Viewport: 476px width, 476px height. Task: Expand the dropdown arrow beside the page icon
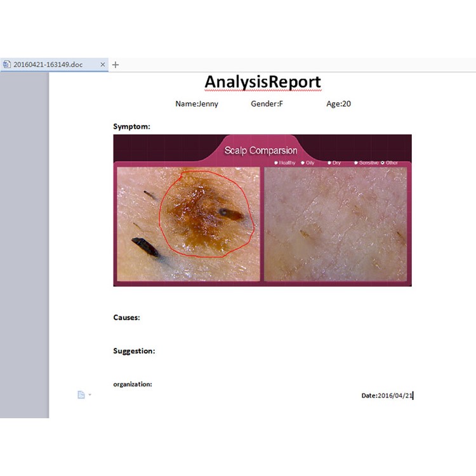tap(90, 395)
